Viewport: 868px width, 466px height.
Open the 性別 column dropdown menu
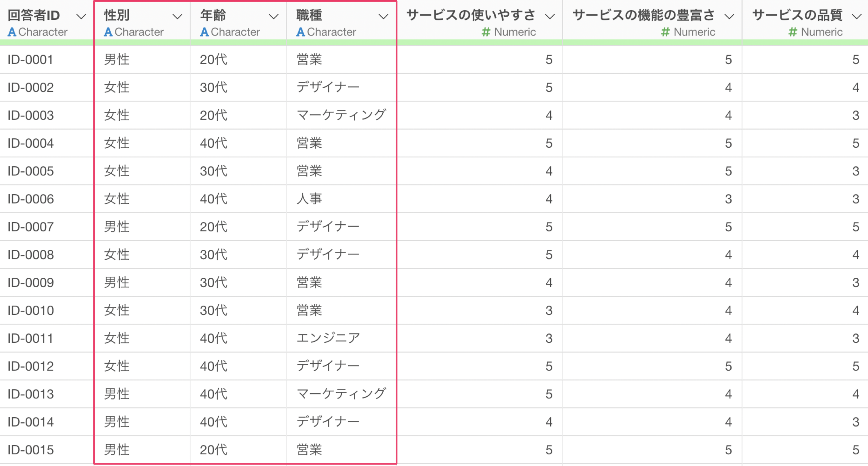177,16
